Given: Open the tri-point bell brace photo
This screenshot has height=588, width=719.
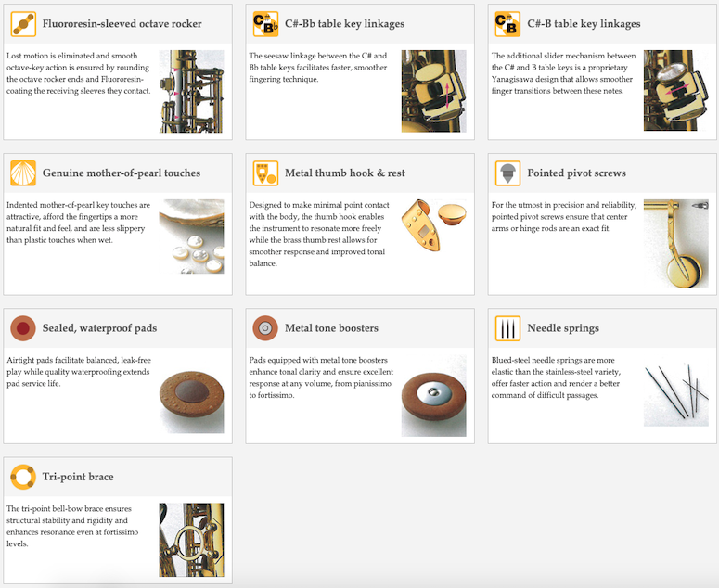Looking at the screenshot, I should 192,540.
